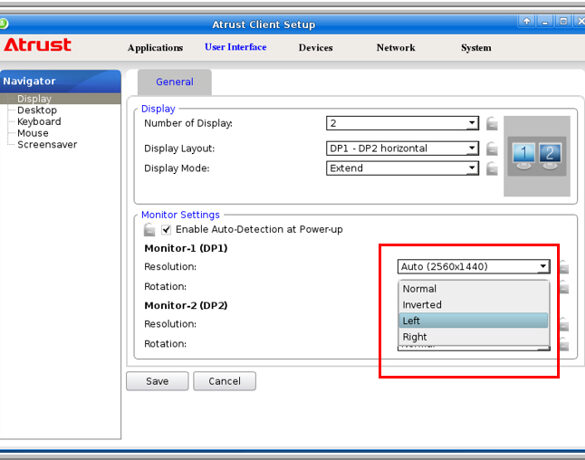This screenshot has height=460, width=585.
Task: Open the Number of Display dropdown
Action: click(x=402, y=123)
